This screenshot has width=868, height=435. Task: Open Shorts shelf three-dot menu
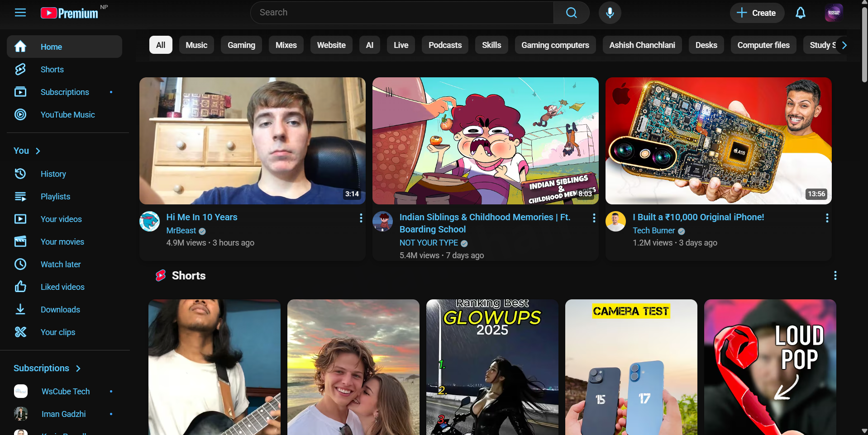[835, 275]
